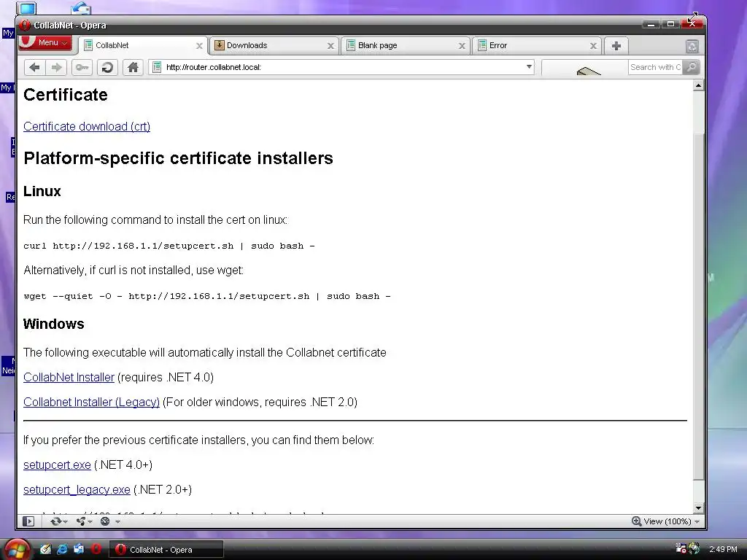
Task: Close the CollabNet tab
Action: click(x=199, y=46)
